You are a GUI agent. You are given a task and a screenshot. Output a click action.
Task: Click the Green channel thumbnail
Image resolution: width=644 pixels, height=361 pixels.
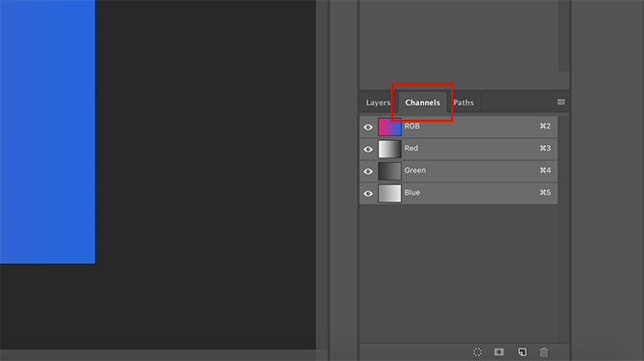coord(389,172)
